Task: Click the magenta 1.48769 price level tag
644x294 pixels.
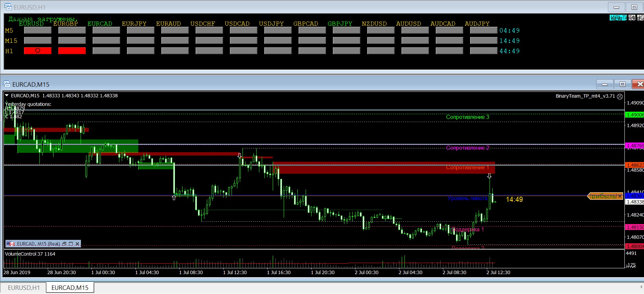Action: (x=634, y=146)
